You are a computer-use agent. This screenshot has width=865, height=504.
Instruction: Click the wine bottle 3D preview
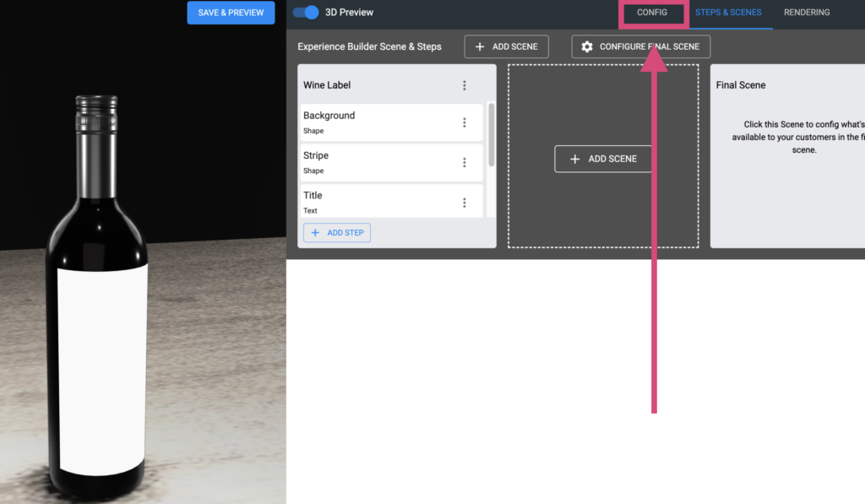(99, 298)
